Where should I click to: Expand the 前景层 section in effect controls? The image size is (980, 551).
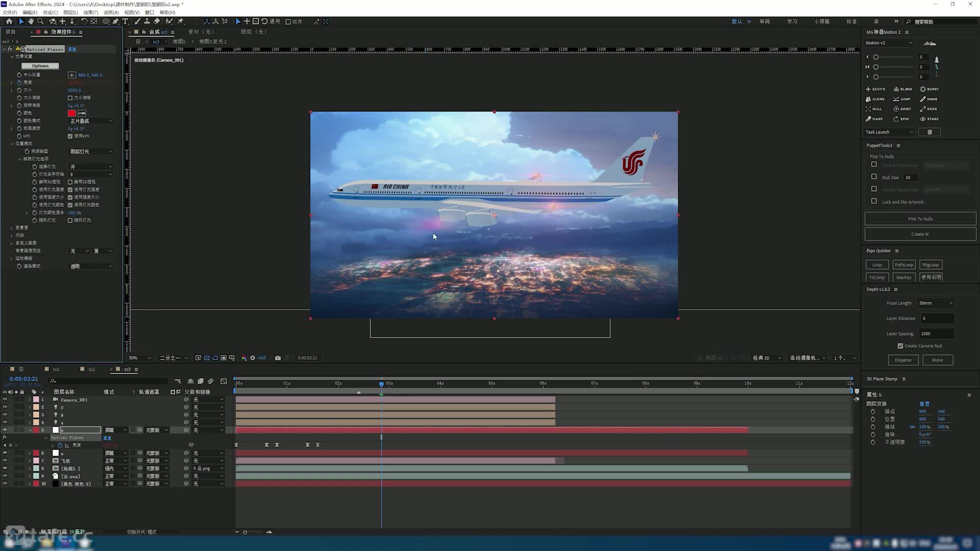point(12,228)
